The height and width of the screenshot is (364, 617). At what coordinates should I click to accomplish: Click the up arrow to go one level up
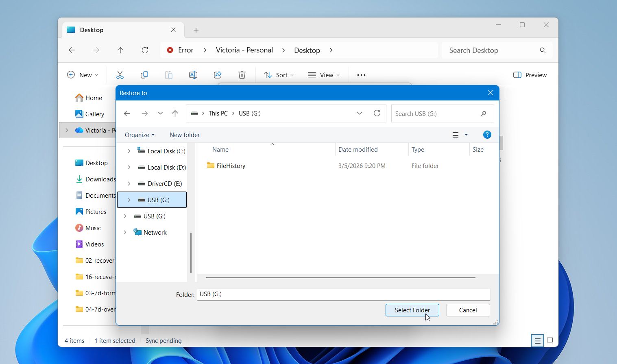pos(175,113)
